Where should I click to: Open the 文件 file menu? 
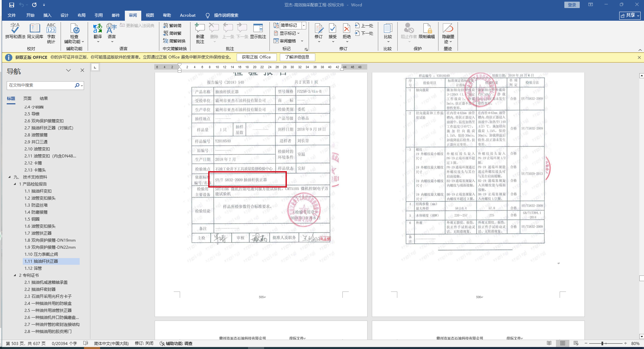[12, 15]
